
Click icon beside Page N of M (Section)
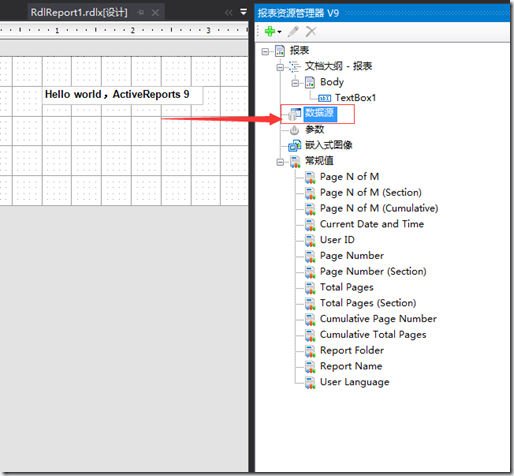[x=310, y=193]
